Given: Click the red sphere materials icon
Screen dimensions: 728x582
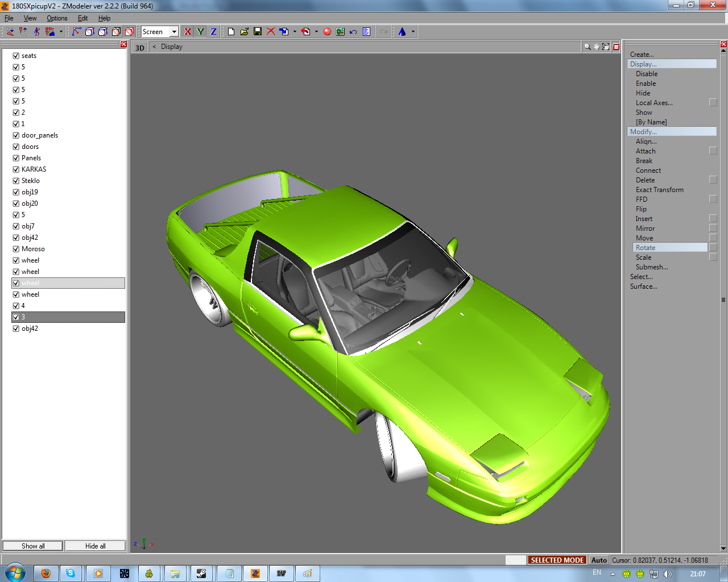Looking at the screenshot, I should pos(327,32).
